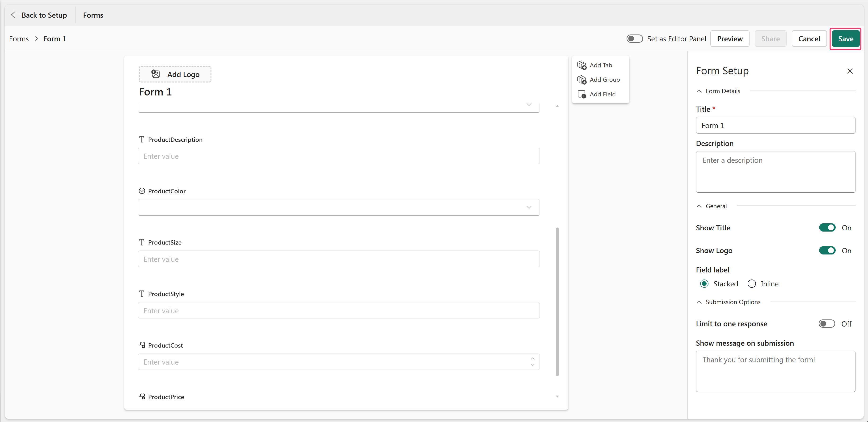
Task: Click the Back to Setup arrow icon
Action: pos(15,15)
